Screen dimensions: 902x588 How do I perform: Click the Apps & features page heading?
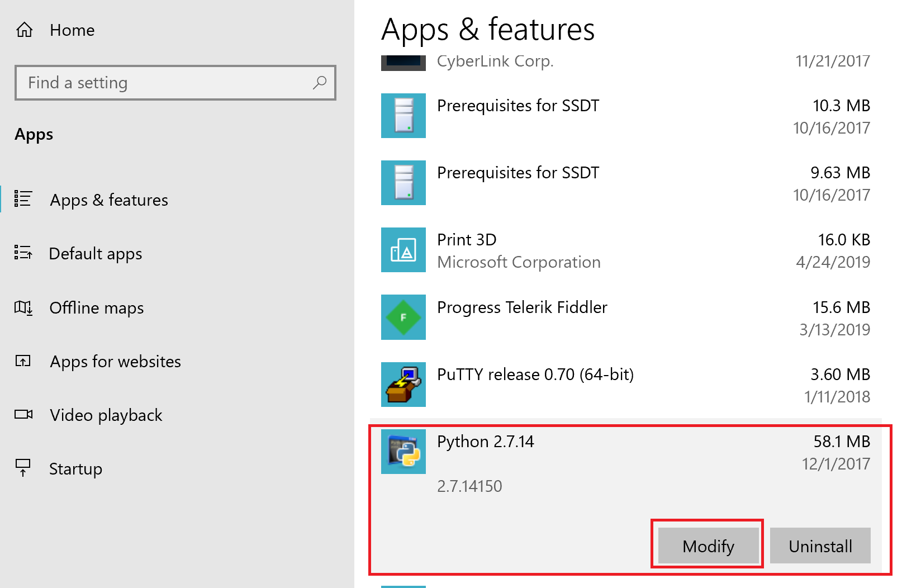pos(488,30)
